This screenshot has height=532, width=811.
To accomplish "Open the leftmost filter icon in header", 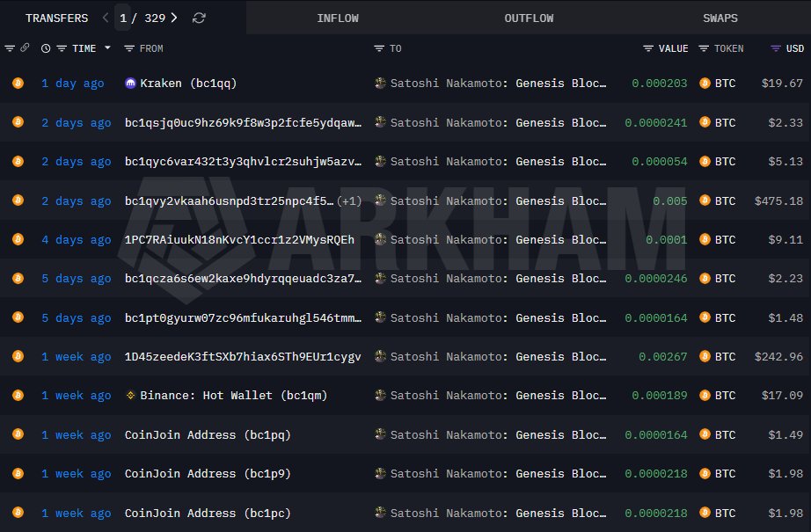I will click(x=10, y=48).
